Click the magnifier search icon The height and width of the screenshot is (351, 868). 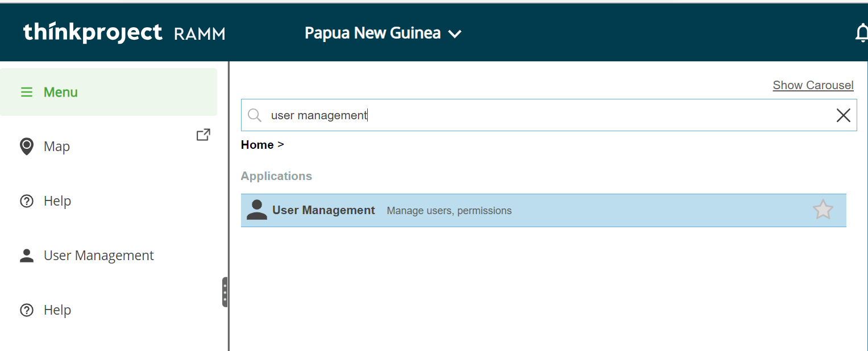click(255, 115)
